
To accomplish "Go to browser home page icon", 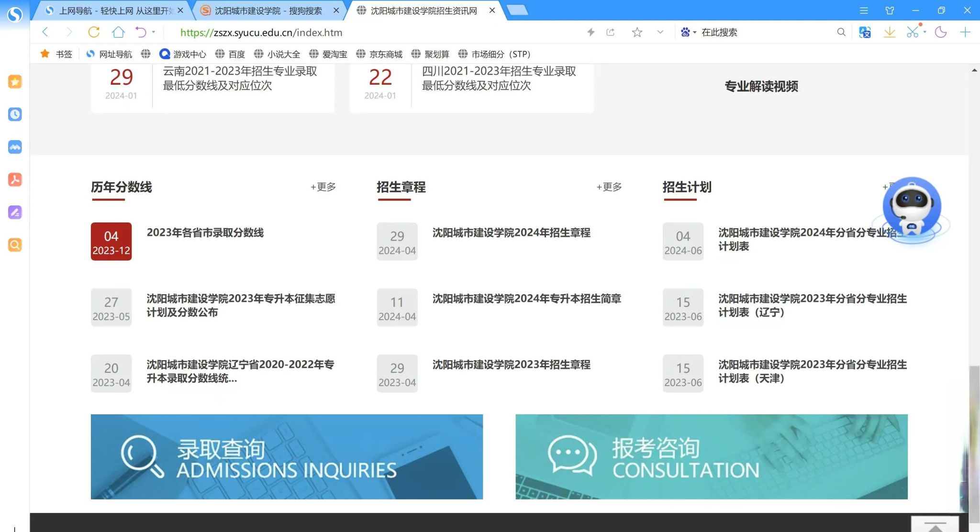I will 118,32.
